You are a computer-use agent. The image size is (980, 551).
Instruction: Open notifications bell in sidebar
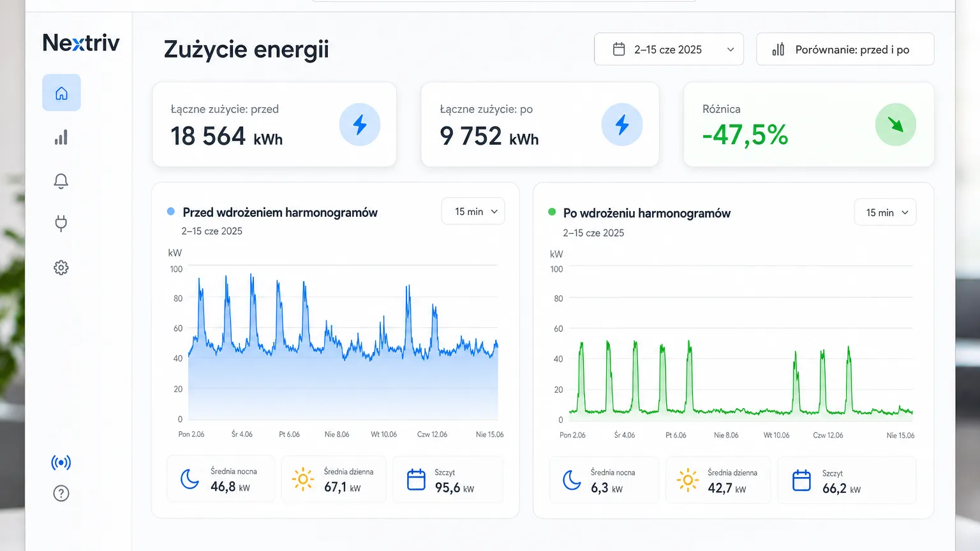pyautogui.click(x=61, y=181)
